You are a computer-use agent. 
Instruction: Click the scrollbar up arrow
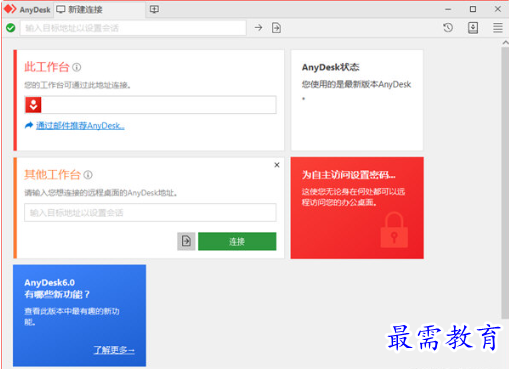(x=505, y=42)
